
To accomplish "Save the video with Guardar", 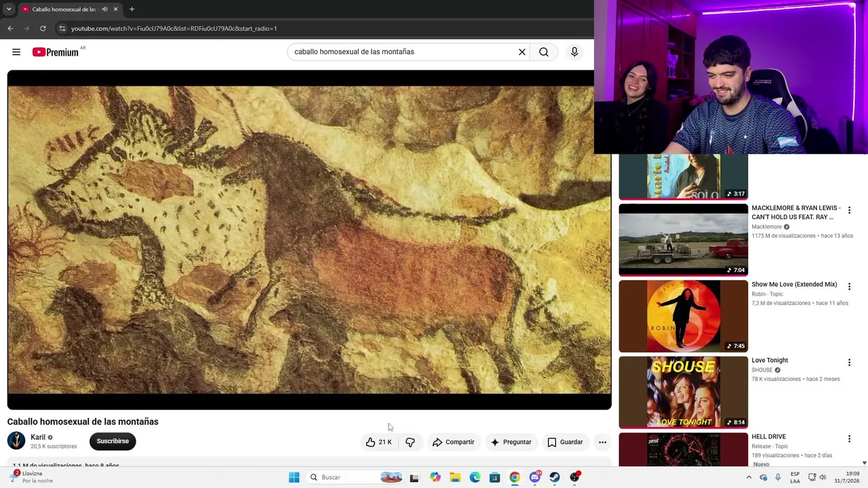I will click(565, 442).
